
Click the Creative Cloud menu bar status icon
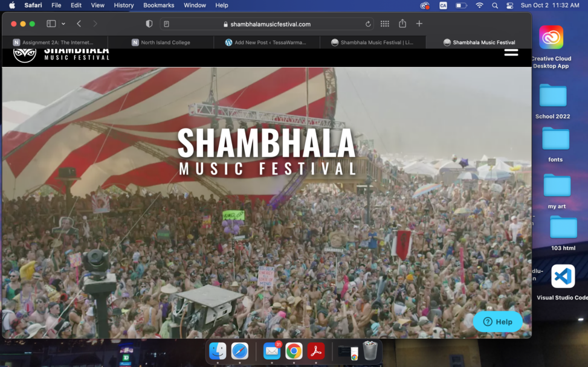[424, 5]
